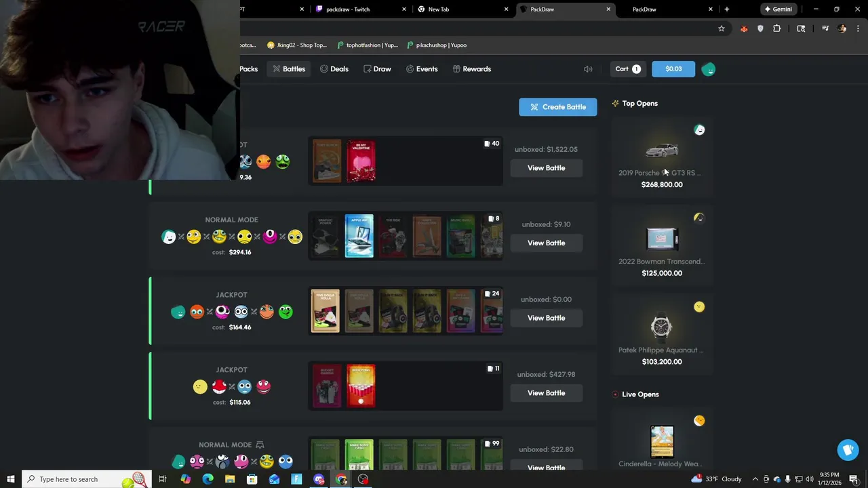Click the Gemini button in Chrome
The height and width of the screenshot is (488, 868).
click(x=778, y=9)
